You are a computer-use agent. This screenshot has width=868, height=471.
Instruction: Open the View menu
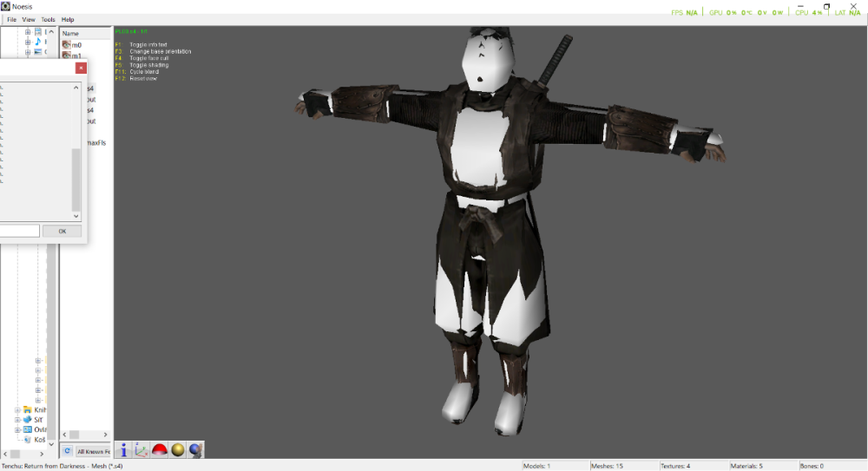click(29, 19)
